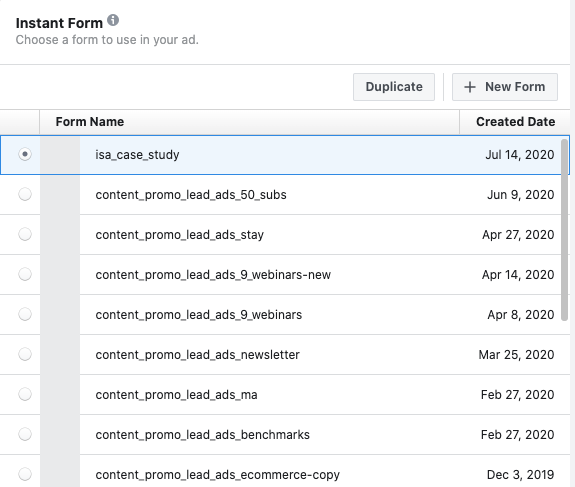The width and height of the screenshot is (575, 487).
Task: Click the form list vertical scrollbar
Action: pyautogui.click(x=564, y=230)
